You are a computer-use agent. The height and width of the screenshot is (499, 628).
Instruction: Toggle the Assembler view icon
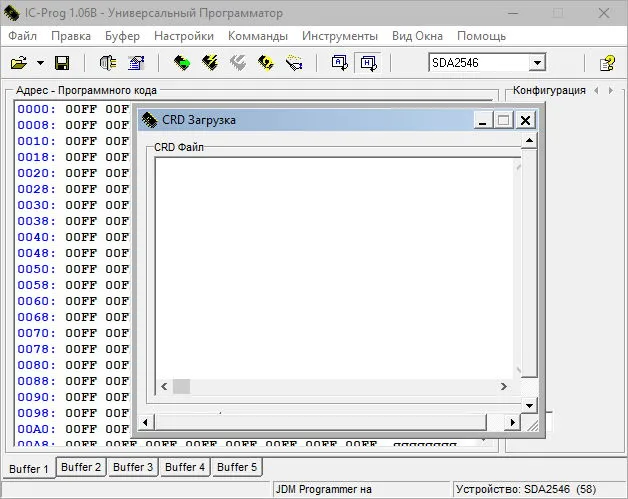pyautogui.click(x=340, y=63)
